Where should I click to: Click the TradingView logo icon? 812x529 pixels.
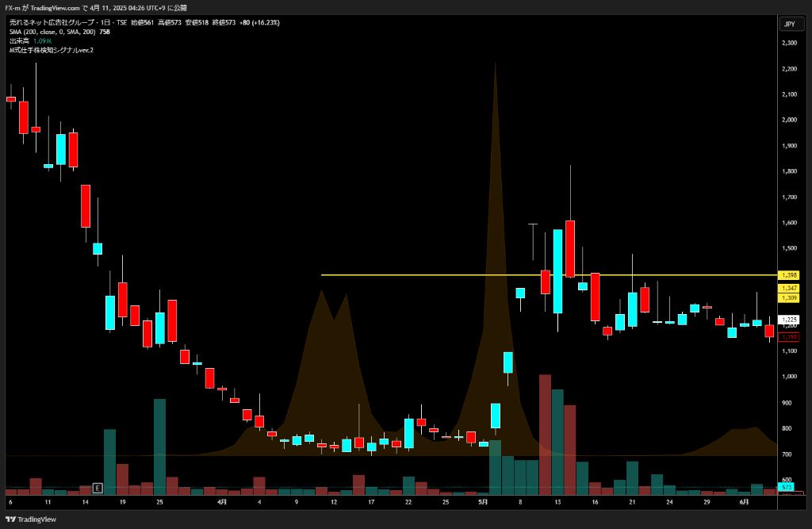(10, 519)
